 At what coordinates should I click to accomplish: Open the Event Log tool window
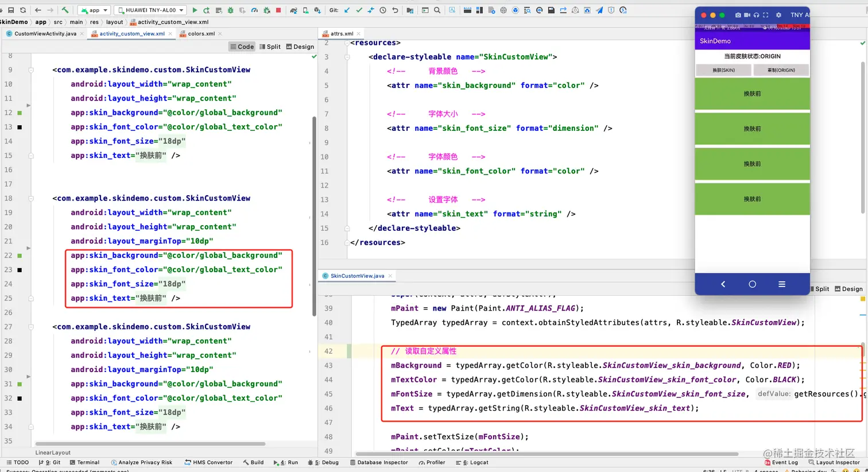[x=781, y=463]
